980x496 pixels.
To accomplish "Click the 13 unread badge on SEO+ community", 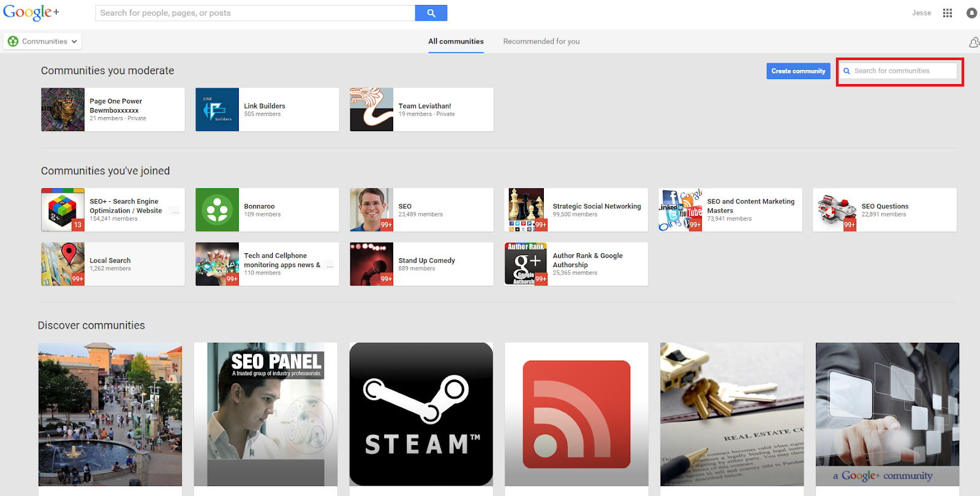I will pyautogui.click(x=78, y=225).
